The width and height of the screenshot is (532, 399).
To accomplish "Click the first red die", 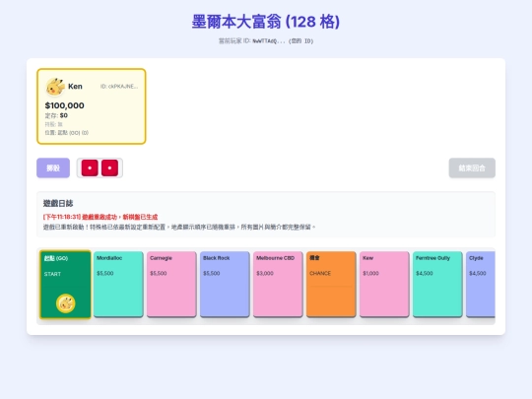I will 90,167.
